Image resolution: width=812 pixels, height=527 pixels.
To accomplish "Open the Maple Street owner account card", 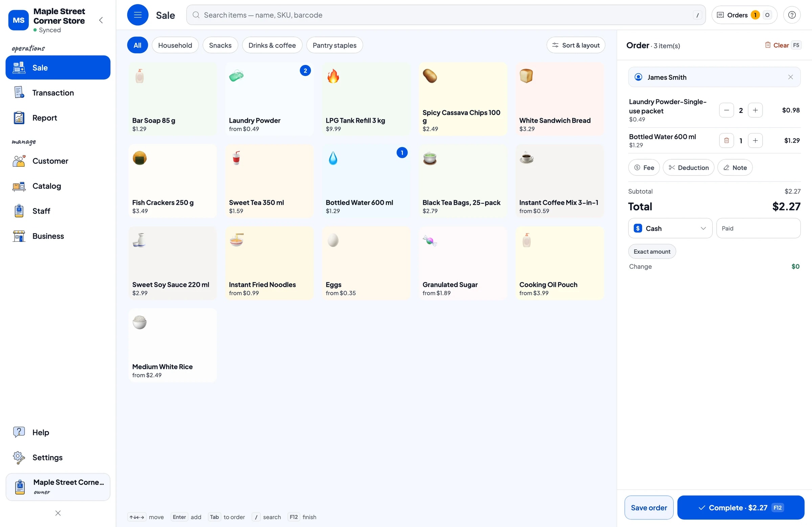I will 58,487.
